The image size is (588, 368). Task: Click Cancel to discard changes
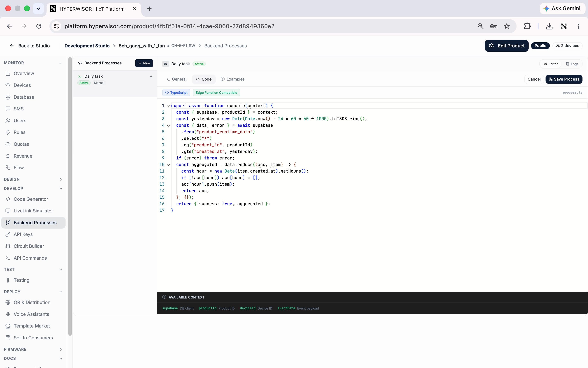tap(534, 79)
